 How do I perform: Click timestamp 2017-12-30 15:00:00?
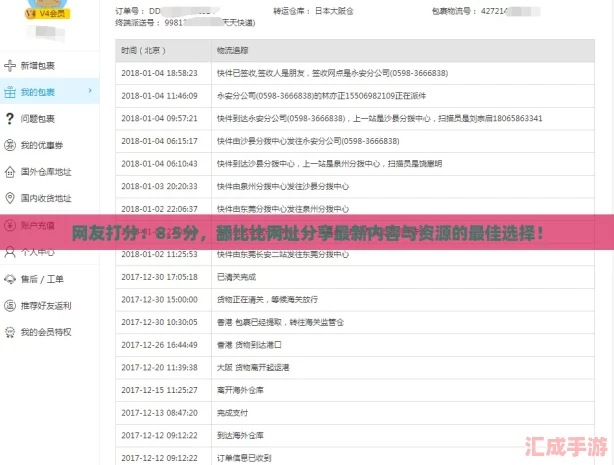pyautogui.click(x=159, y=300)
